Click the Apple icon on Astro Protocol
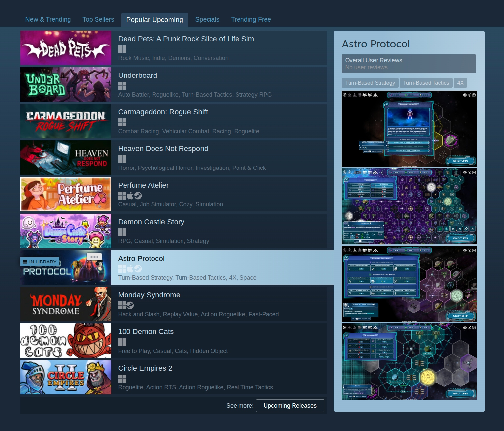 coord(130,269)
